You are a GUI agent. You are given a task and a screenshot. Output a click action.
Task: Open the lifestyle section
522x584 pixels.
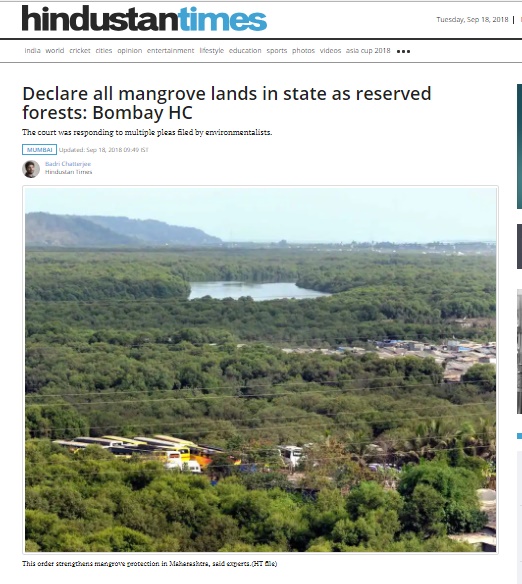(211, 51)
